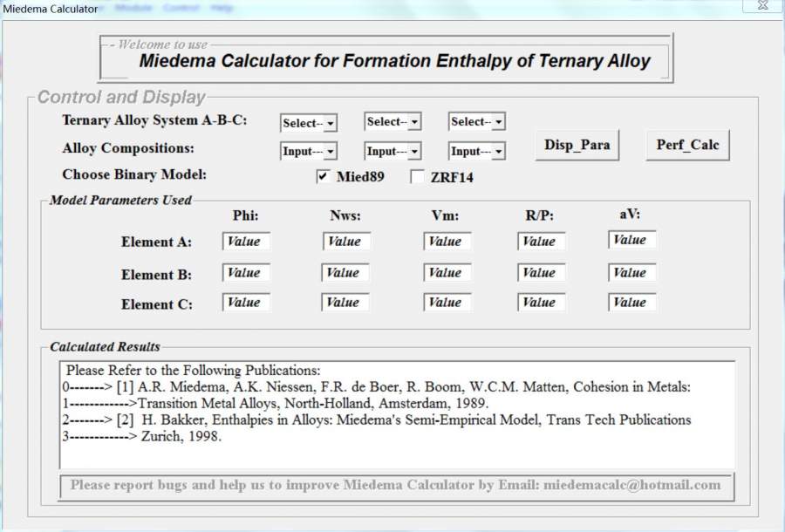Click the 'Nws:' column header
This screenshot has height=532, width=785.
345,215
